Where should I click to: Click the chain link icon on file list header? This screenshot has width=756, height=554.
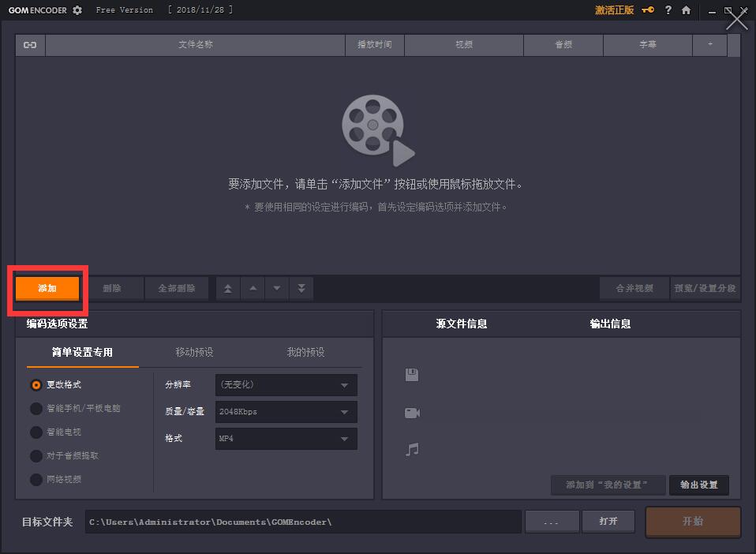pyautogui.click(x=29, y=45)
